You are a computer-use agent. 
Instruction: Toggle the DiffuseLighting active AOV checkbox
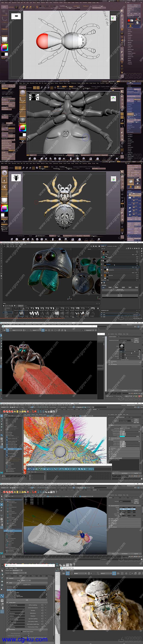[7, 605]
